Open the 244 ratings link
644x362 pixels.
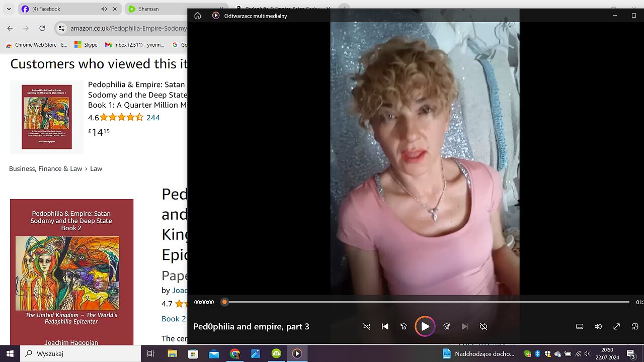tap(153, 118)
